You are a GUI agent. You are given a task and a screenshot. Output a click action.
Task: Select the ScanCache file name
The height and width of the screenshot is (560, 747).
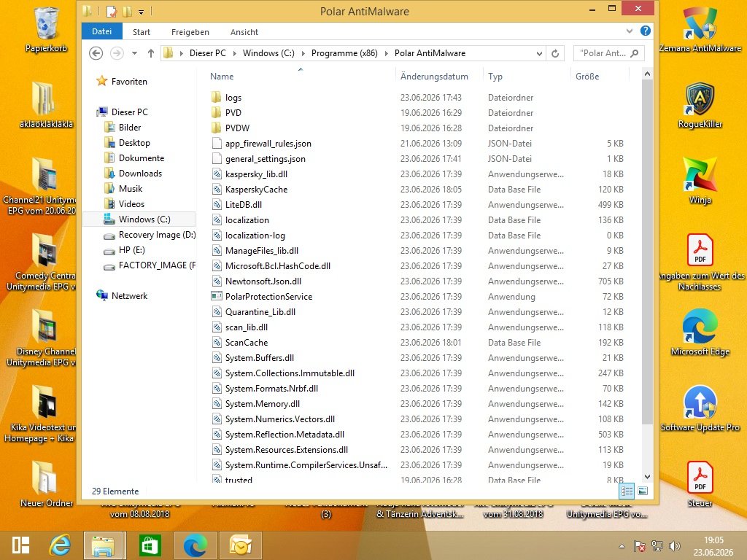247,343
